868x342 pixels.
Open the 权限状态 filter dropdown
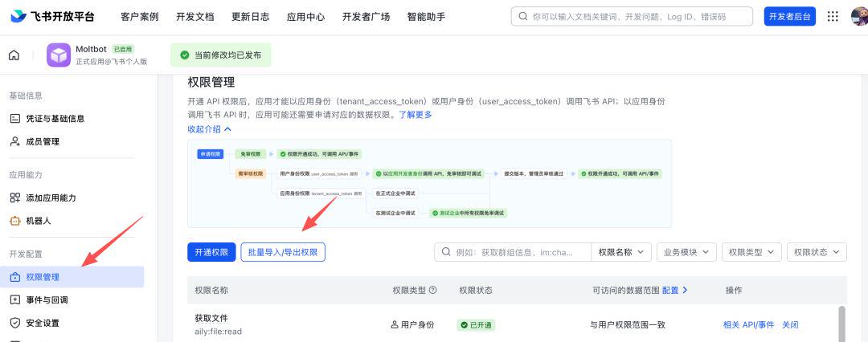click(x=817, y=252)
